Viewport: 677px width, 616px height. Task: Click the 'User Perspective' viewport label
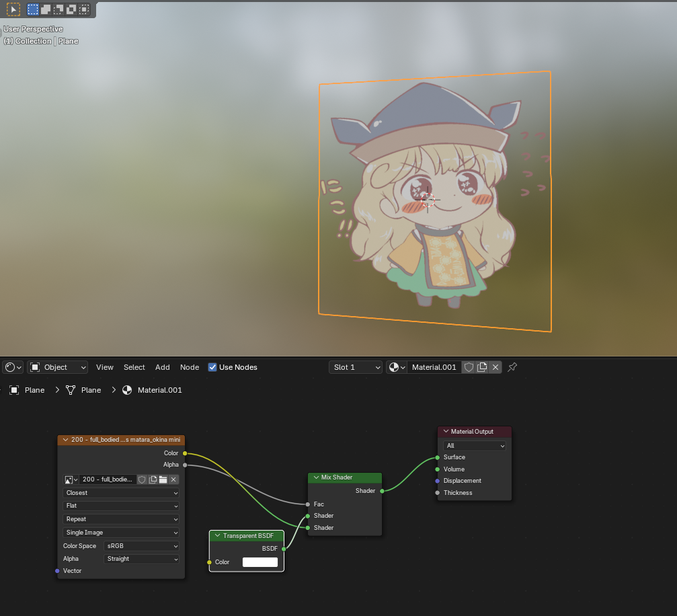(x=33, y=29)
